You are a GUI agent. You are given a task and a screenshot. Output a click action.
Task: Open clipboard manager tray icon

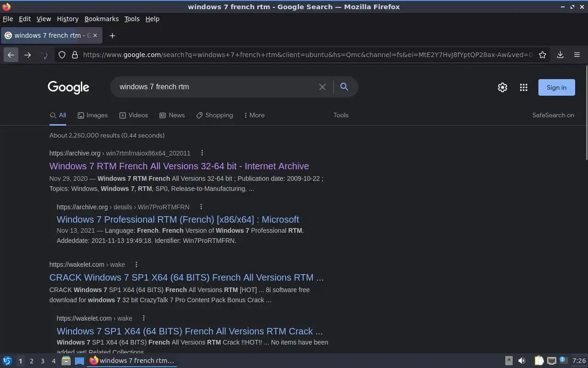click(539, 361)
